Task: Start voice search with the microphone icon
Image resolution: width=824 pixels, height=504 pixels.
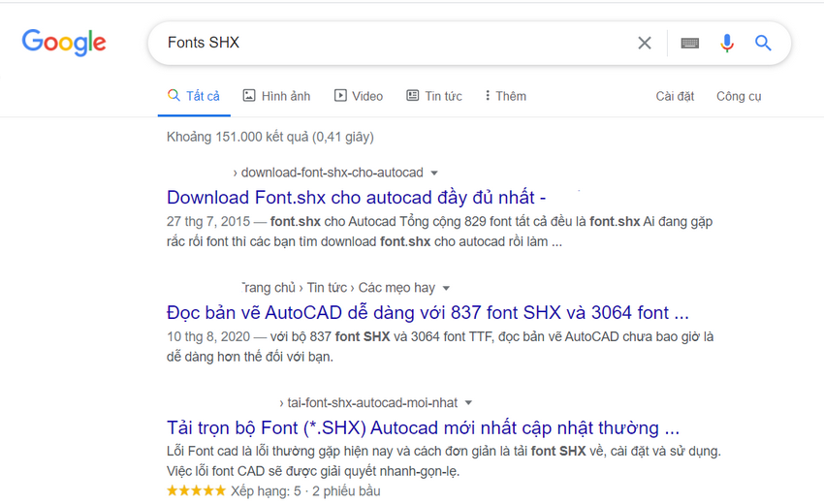Action: click(x=727, y=43)
